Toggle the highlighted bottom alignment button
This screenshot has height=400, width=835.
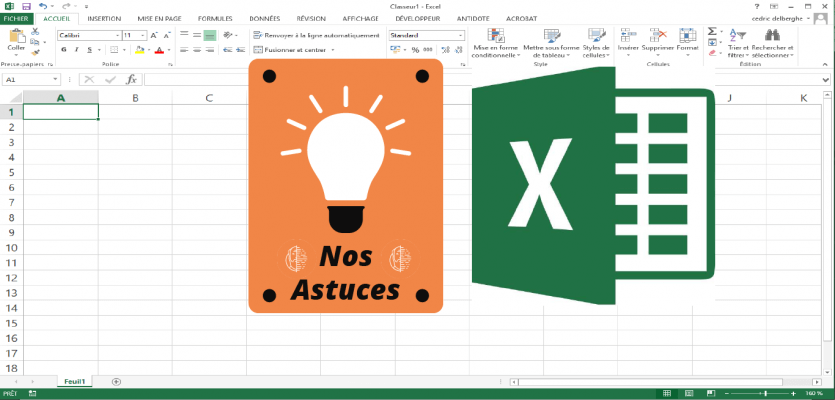[x=210, y=35]
